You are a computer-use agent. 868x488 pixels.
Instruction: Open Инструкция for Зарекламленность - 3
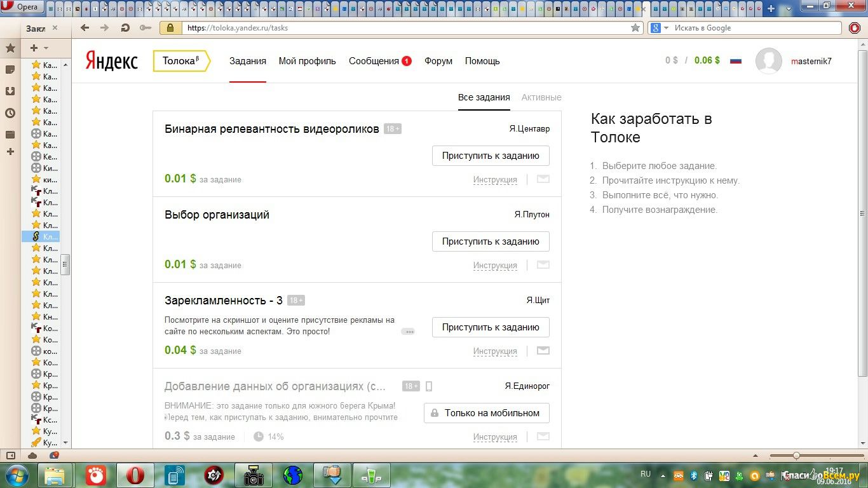click(495, 351)
